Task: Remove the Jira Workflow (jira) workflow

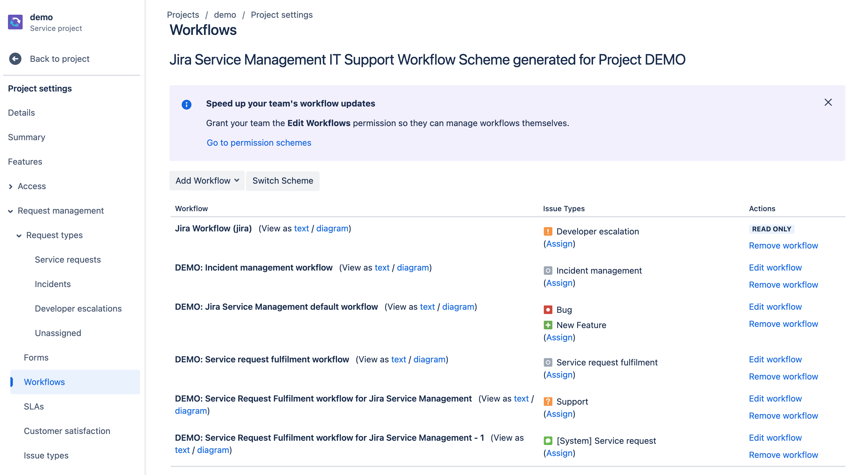Action: point(783,245)
